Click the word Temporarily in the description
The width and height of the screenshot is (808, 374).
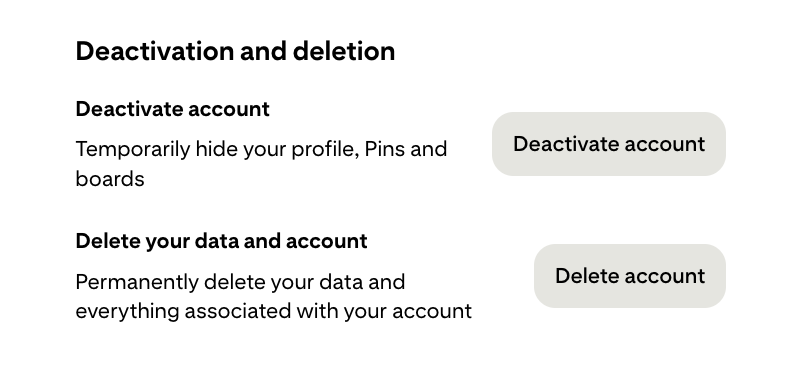tap(133, 150)
